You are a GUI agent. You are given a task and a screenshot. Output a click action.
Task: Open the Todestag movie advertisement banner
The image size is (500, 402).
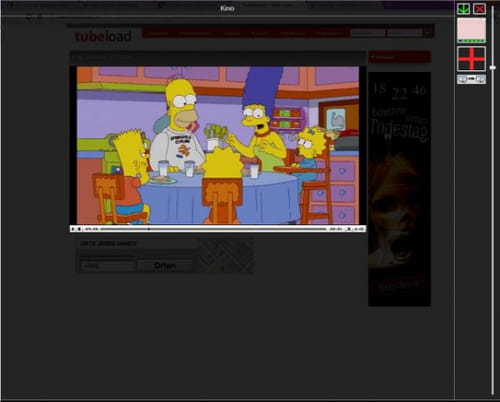point(399,189)
